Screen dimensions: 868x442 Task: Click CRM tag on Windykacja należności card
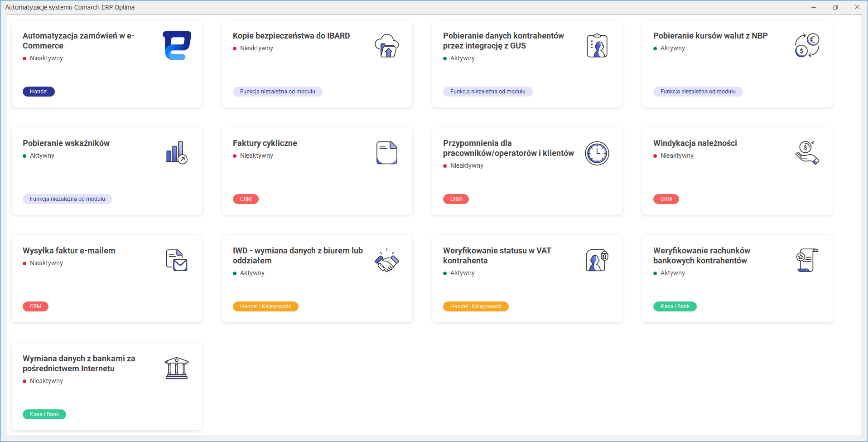pyautogui.click(x=666, y=199)
